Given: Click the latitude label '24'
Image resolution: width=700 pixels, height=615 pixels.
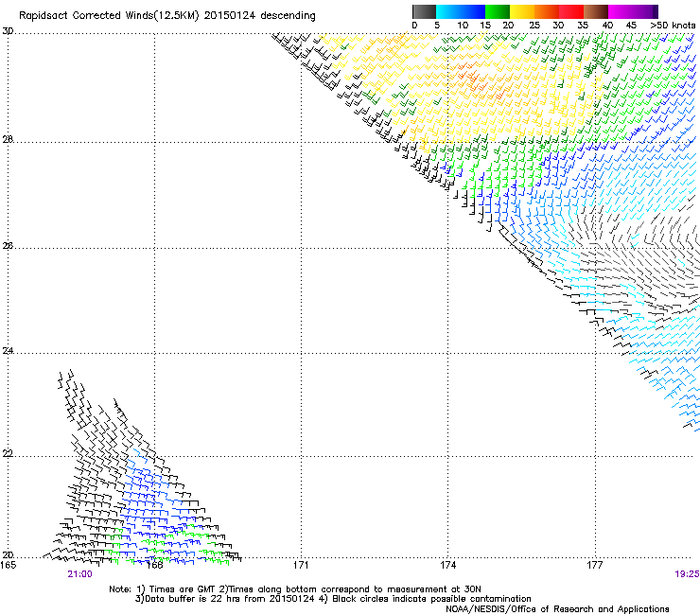Looking at the screenshot, I should coord(8,351).
